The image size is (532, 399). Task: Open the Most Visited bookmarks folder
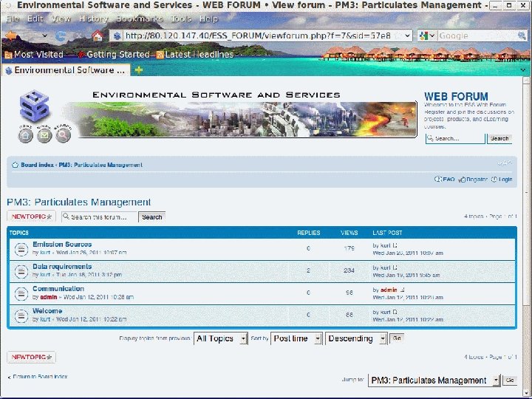[34, 54]
